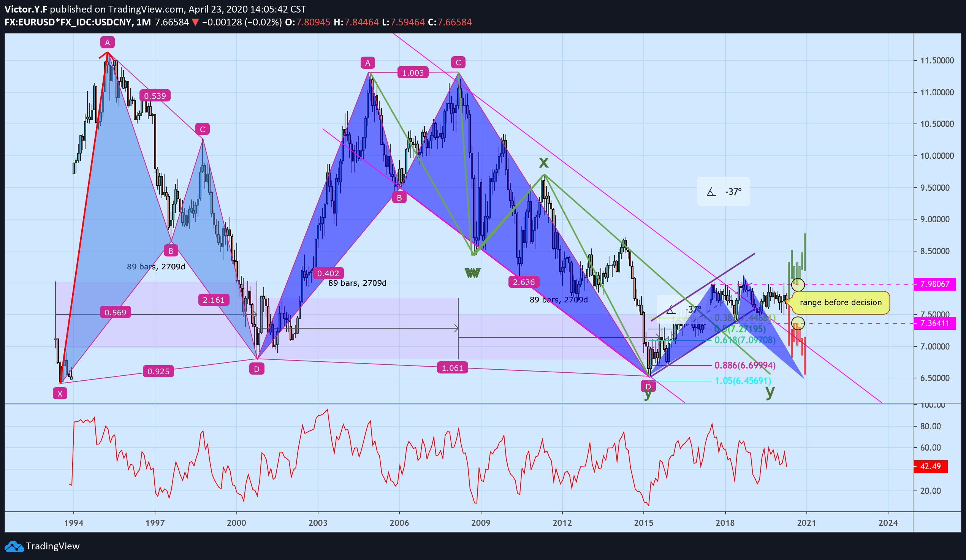Click the TradingView wordmark text
This screenshot has height=560, width=966.
[52, 546]
